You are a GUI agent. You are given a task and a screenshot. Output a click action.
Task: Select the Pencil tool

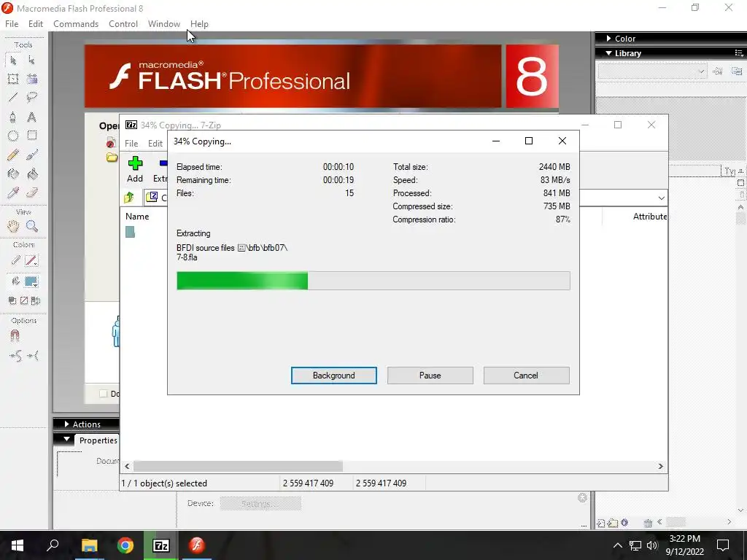(13, 155)
